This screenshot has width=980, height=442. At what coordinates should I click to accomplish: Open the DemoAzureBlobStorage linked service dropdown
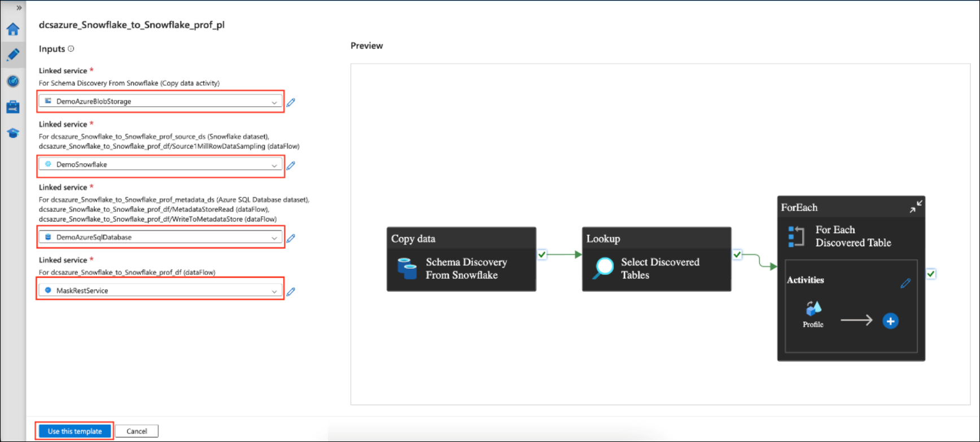[161, 102]
